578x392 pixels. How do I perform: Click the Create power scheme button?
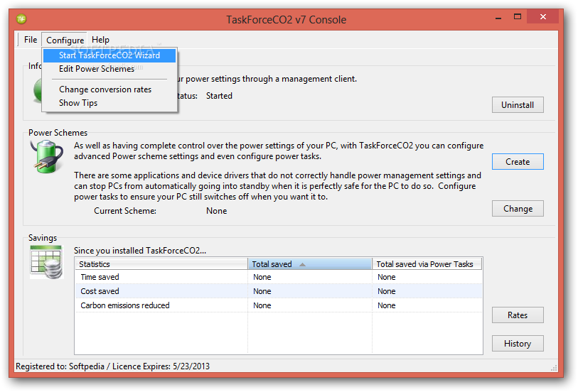[x=518, y=162]
